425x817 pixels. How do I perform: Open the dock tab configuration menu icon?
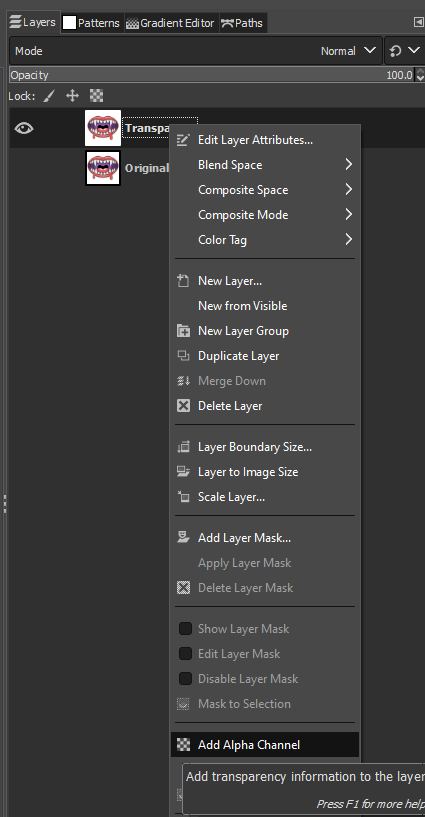coord(418,22)
